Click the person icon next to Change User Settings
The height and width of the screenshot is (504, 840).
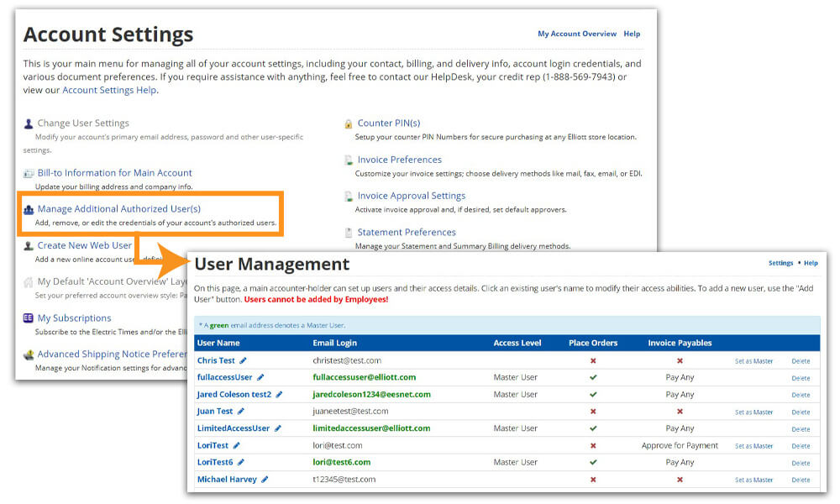coord(29,123)
